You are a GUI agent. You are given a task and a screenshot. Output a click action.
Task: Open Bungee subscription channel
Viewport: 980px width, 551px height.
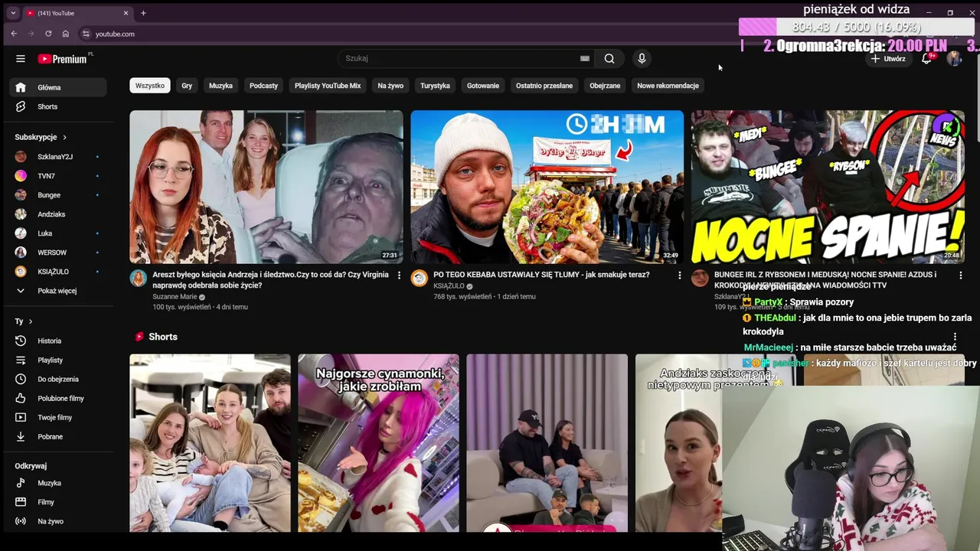(x=58, y=195)
